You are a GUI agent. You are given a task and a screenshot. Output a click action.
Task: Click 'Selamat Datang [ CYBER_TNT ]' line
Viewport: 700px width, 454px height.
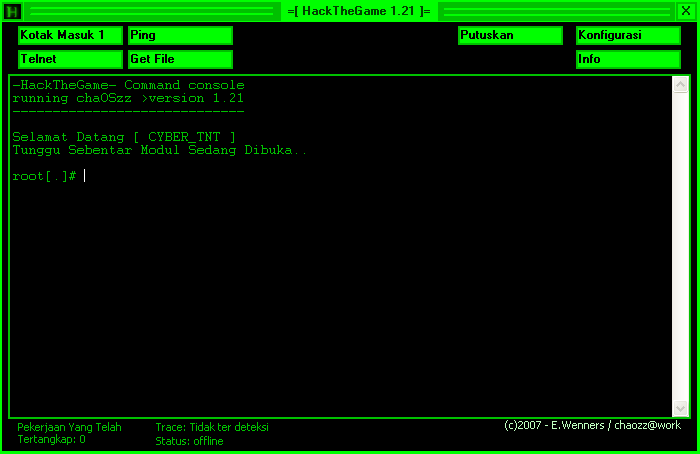coord(124,137)
